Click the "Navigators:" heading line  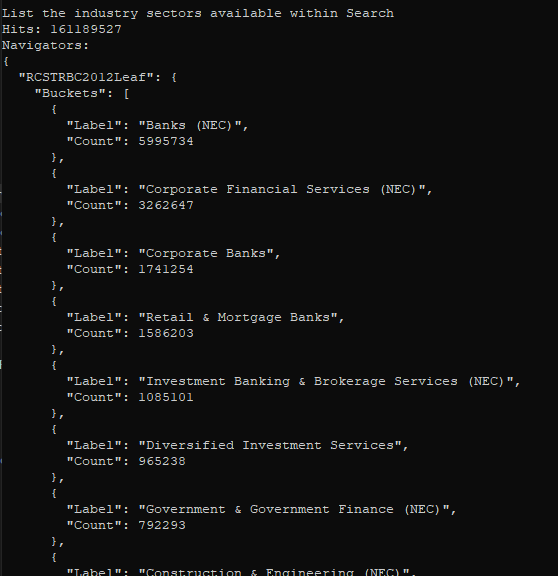46,46
